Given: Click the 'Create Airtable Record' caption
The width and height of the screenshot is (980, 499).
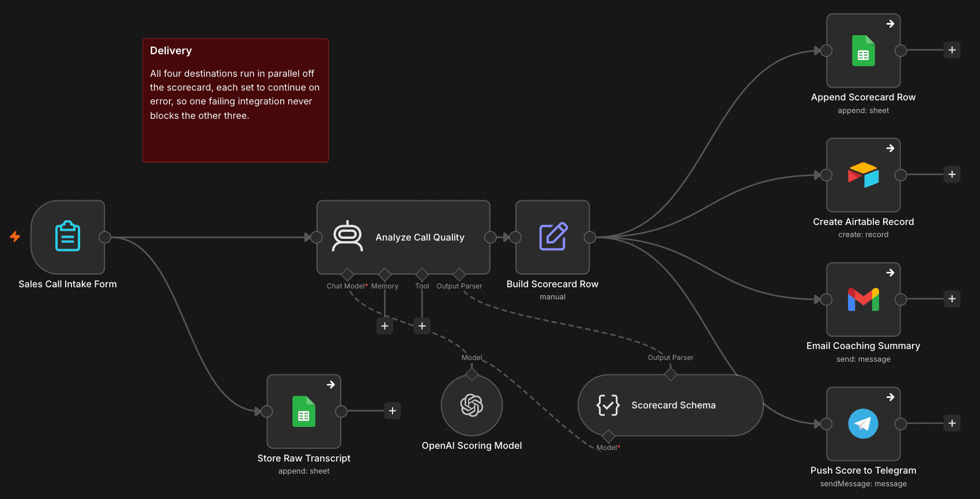Looking at the screenshot, I should [x=863, y=222].
